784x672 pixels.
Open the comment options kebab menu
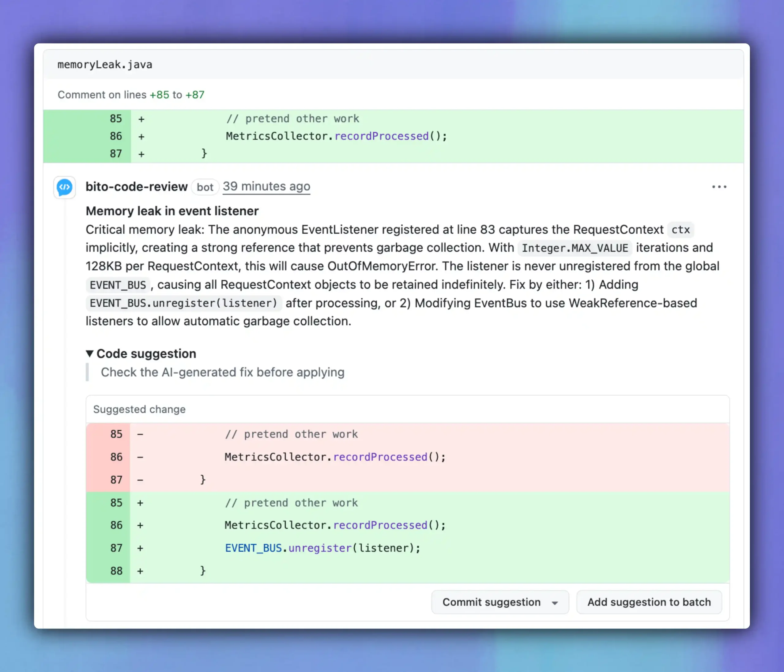pyautogui.click(x=719, y=187)
